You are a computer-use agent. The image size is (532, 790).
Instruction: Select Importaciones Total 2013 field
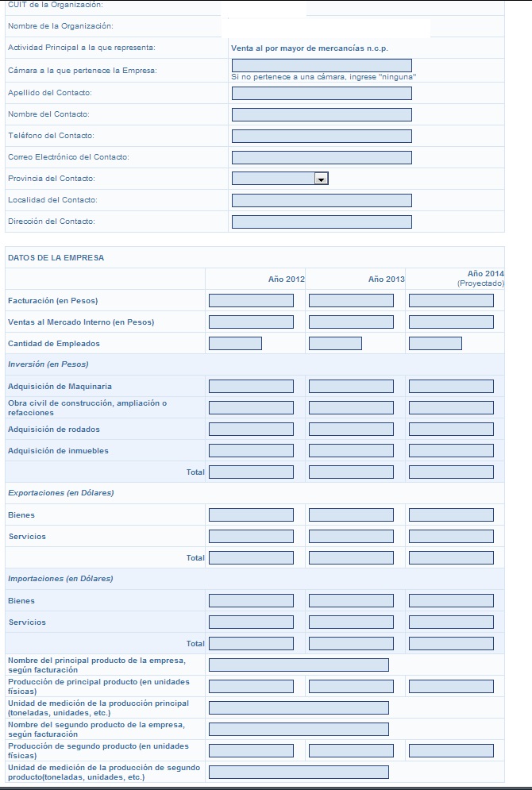tap(351, 643)
